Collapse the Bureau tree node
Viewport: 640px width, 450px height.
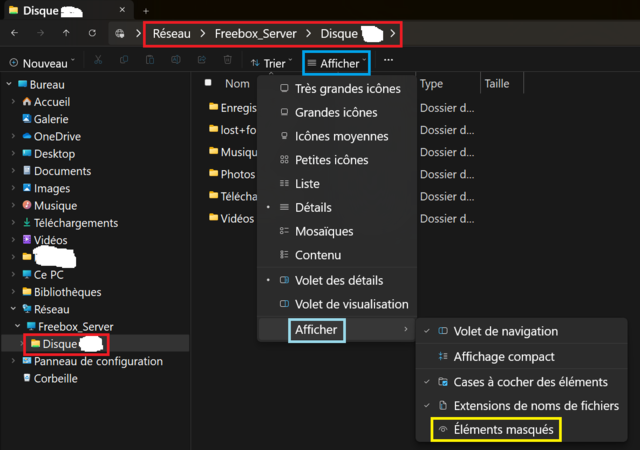click(x=9, y=84)
